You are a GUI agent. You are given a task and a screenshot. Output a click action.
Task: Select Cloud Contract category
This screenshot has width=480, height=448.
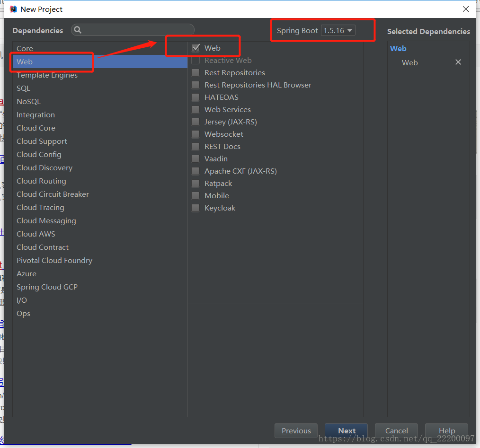point(100,247)
